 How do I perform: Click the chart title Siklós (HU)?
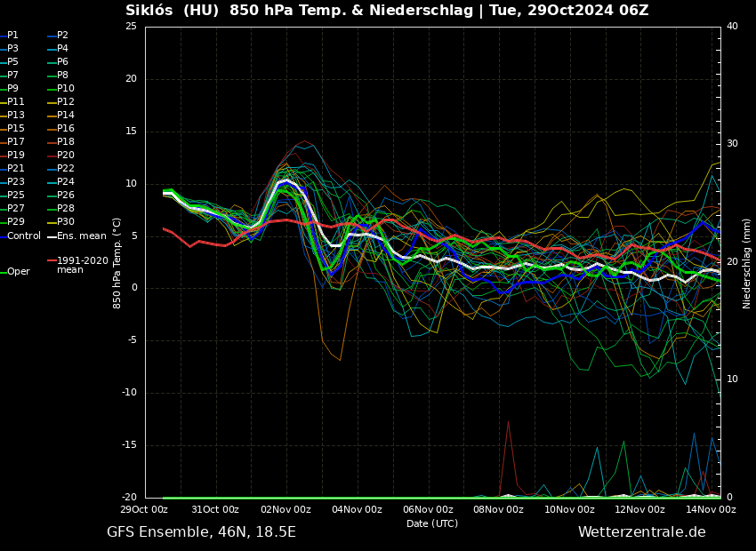pyautogui.click(x=173, y=11)
